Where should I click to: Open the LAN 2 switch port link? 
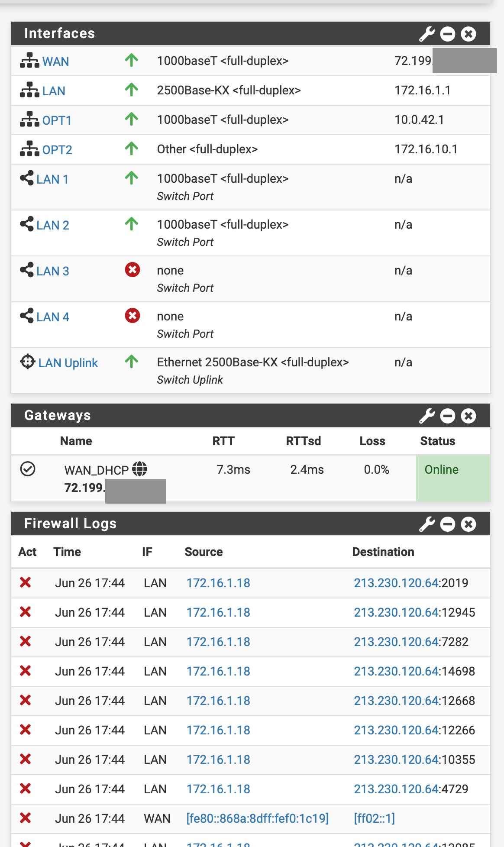[53, 225]
